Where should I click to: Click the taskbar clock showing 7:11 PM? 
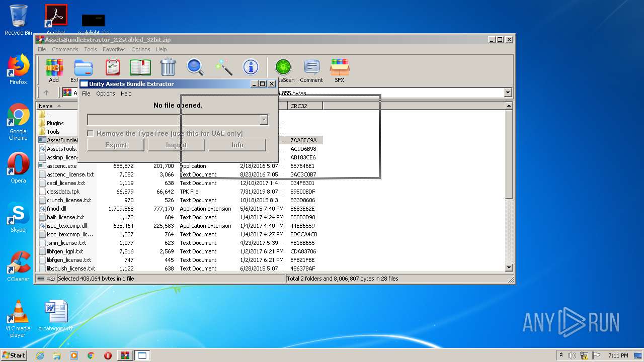pyautogui.click(x=618, y=355)
